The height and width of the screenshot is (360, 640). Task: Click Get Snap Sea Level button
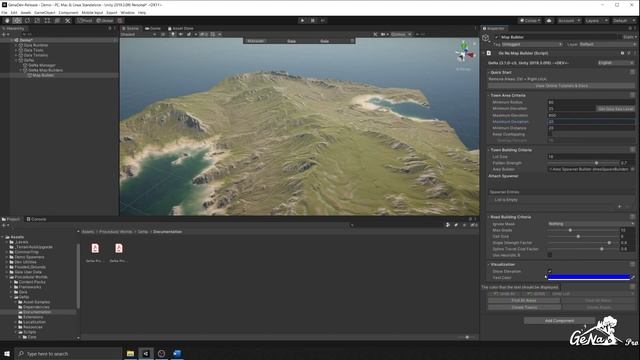tap(615, 109)
